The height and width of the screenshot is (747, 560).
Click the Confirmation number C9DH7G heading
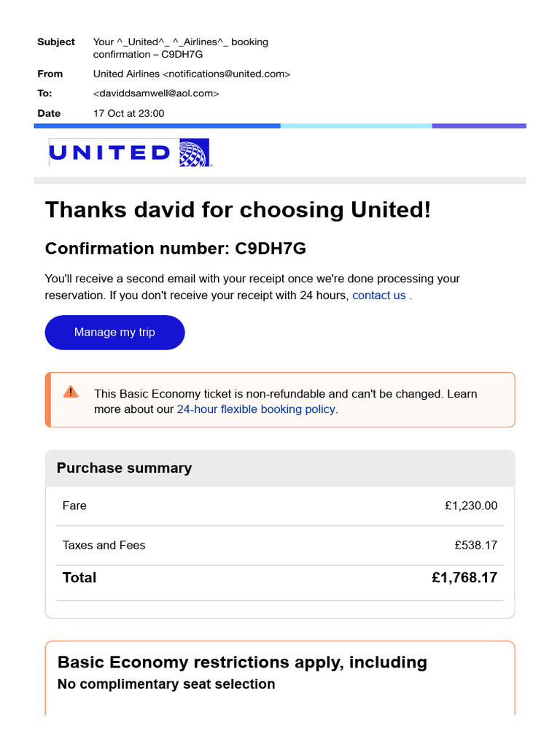pos(176,249)
